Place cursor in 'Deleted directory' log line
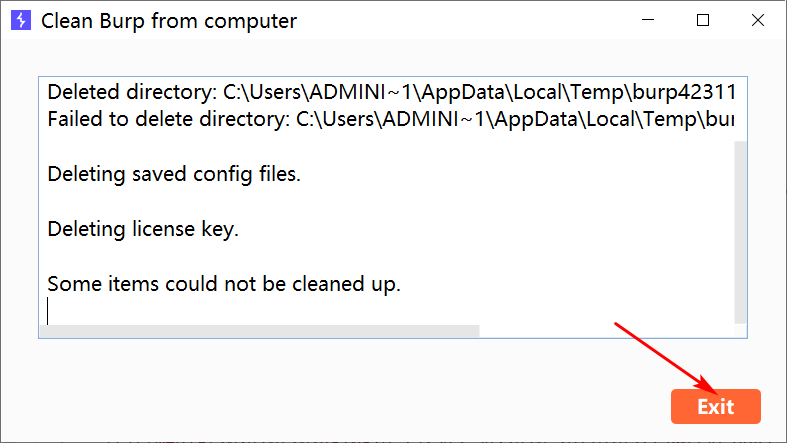 (x=391, y=92)
